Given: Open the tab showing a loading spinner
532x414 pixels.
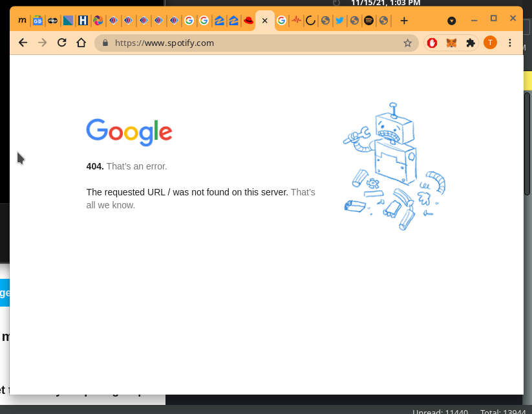Looking at the screenshot, I should [310, 21].
